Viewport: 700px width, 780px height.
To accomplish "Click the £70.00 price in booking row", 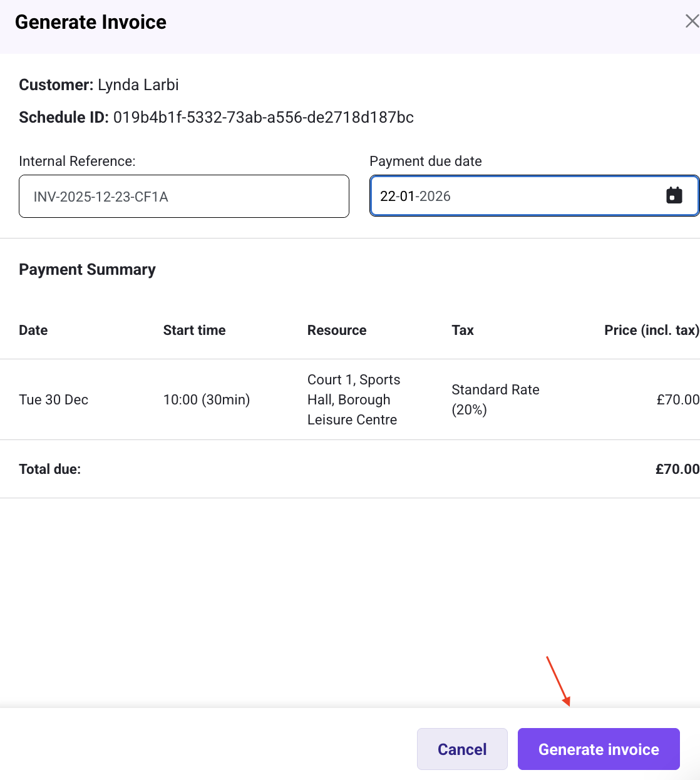I will 677,399.
